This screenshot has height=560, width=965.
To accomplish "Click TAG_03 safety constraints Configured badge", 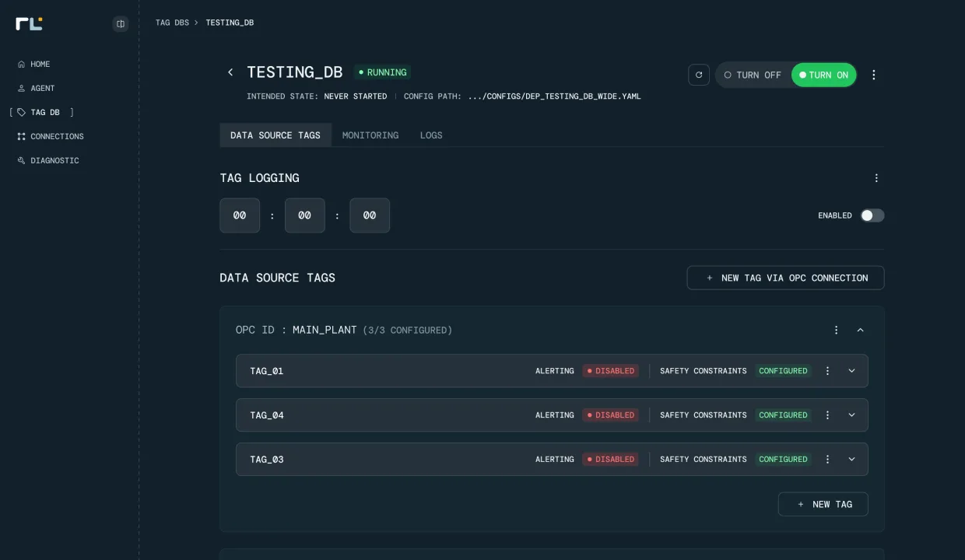I will [783, 460].
